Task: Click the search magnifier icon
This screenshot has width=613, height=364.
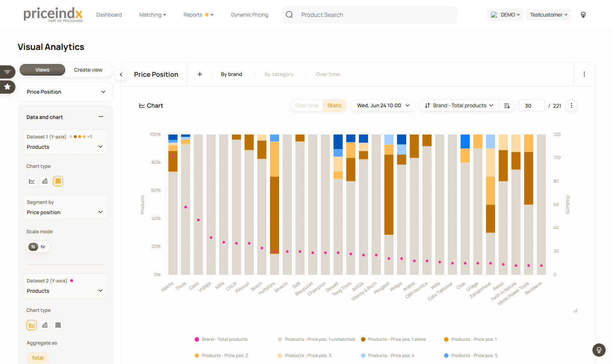Action: 289,15
